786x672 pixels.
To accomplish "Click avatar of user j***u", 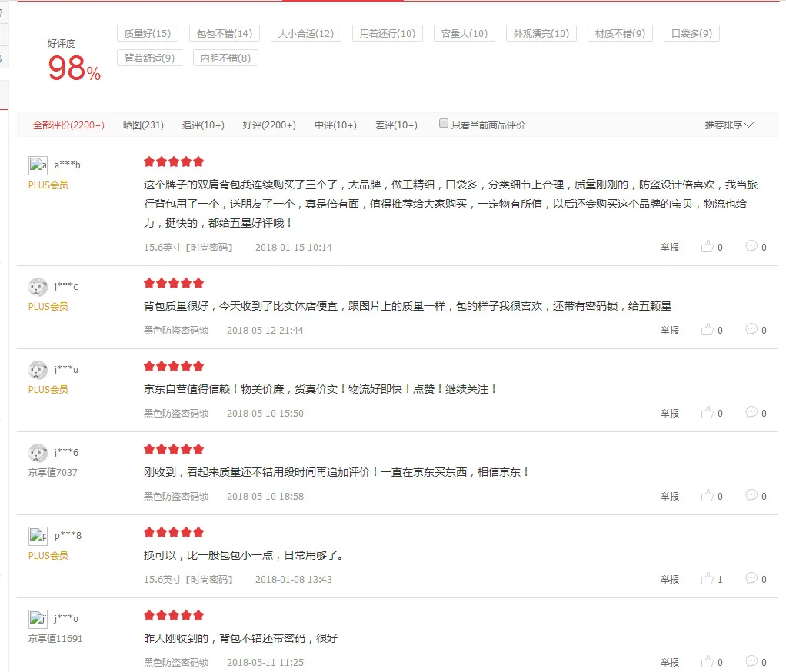I will coord(38,370).
